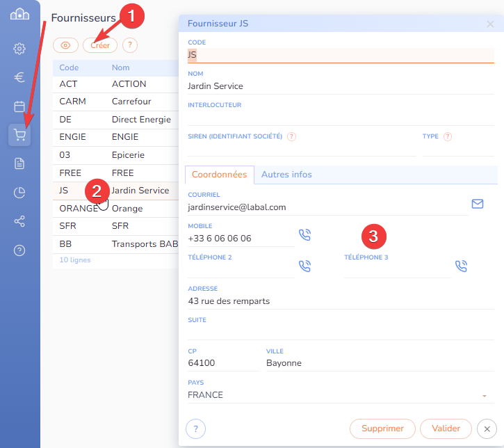Viewport: 504px width, 448px height.
Task: Open the Type field help tooltip
Action: pos(448,137)
